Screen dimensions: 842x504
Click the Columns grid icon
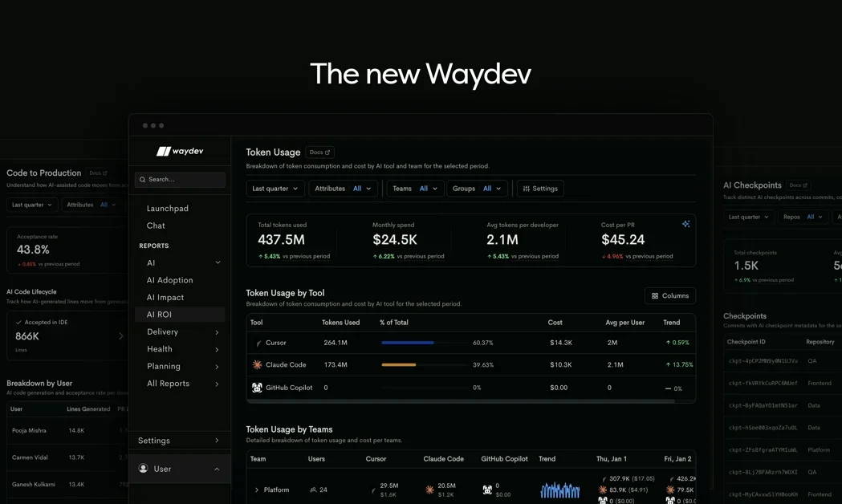coord(655,296)
